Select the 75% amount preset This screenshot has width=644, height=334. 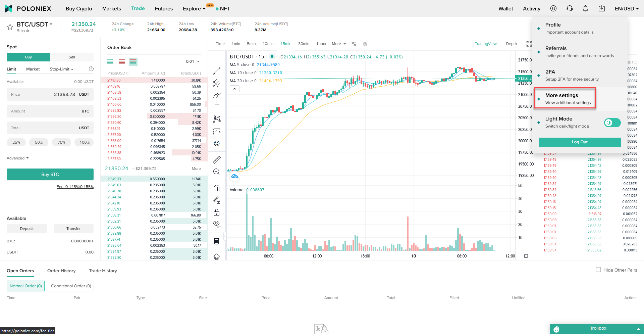61,142
